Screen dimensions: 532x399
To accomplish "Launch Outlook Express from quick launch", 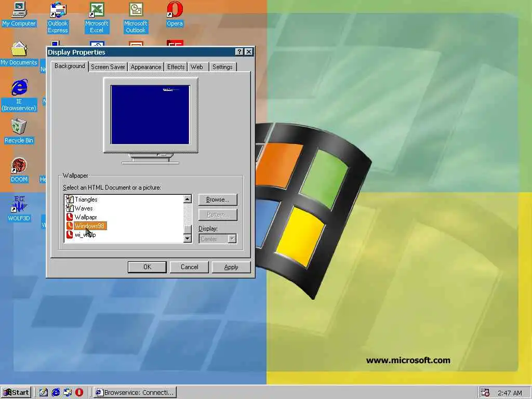I will [x=68, y=393].
